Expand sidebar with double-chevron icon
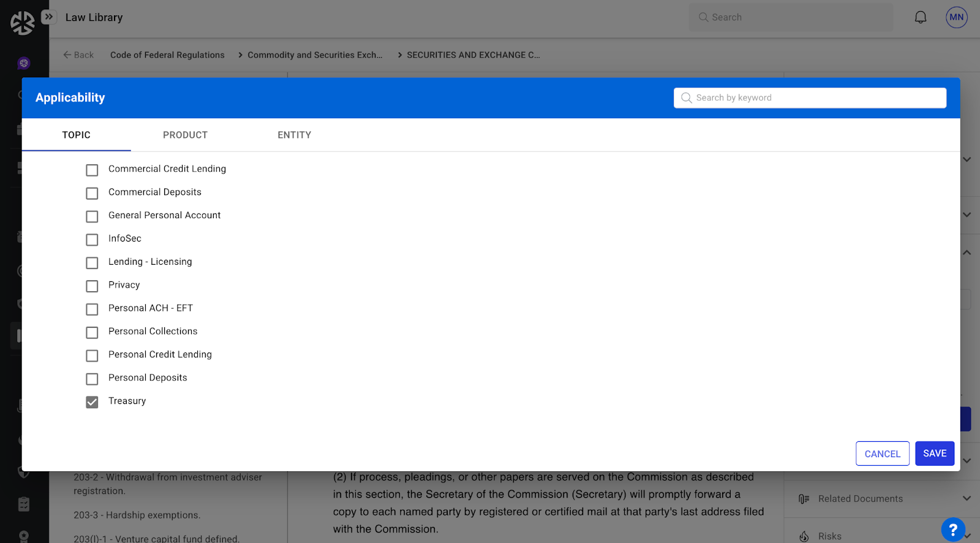Image resolution: width=980 pixels, height=543 pixels. (49, 17)
